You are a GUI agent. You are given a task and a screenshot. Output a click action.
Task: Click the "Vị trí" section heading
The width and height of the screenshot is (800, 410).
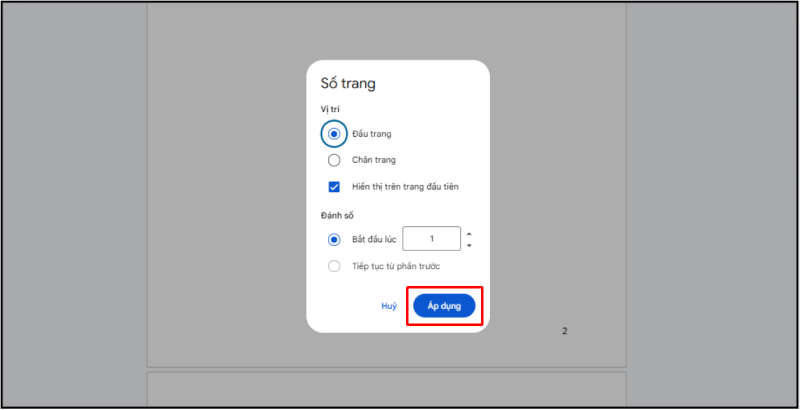click(329, 109)
